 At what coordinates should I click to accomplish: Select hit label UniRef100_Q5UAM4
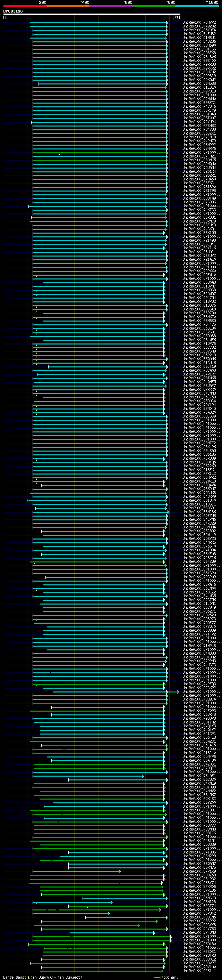(199, 168)
